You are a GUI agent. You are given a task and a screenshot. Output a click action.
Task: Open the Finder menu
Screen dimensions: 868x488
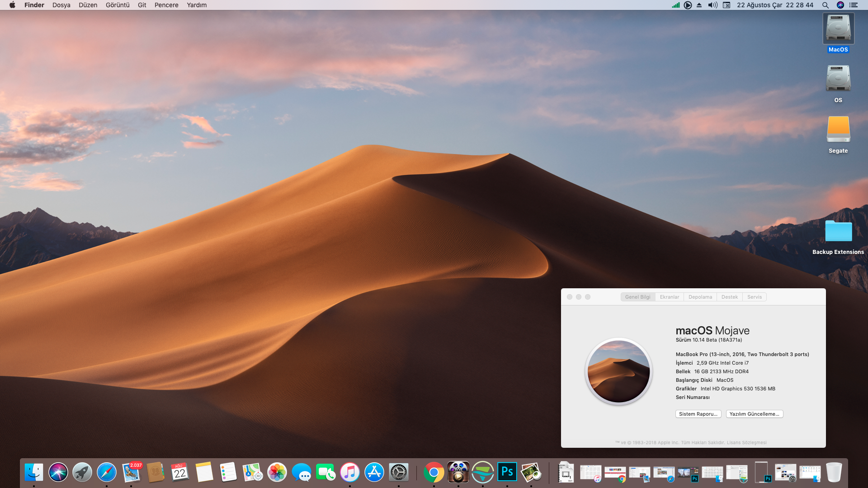[x=34, y=5]
